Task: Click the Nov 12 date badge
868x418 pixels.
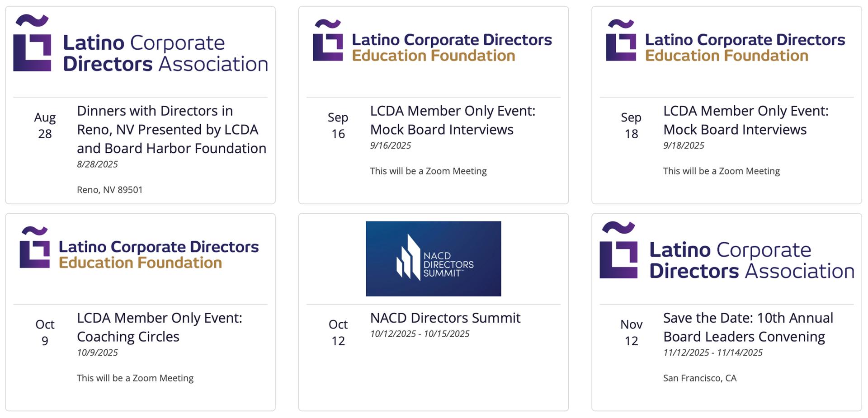Action: (x=631, y=332)
